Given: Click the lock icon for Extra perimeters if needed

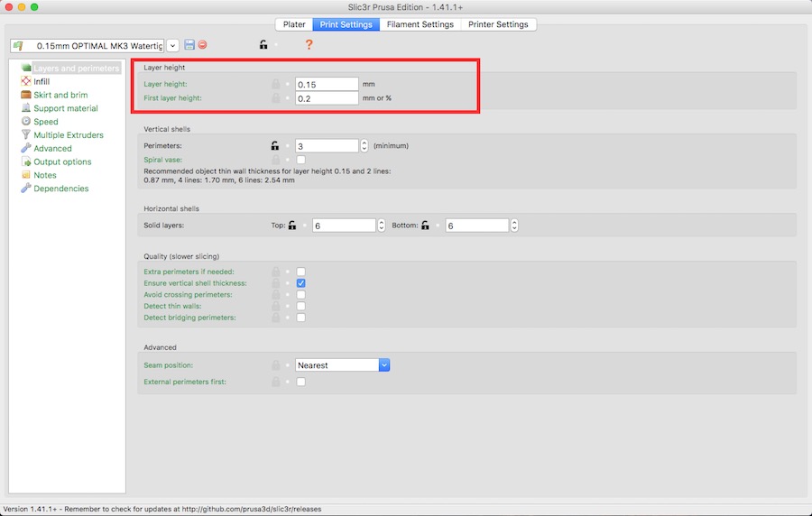Looking at the screenshot, I should (275, 272).
